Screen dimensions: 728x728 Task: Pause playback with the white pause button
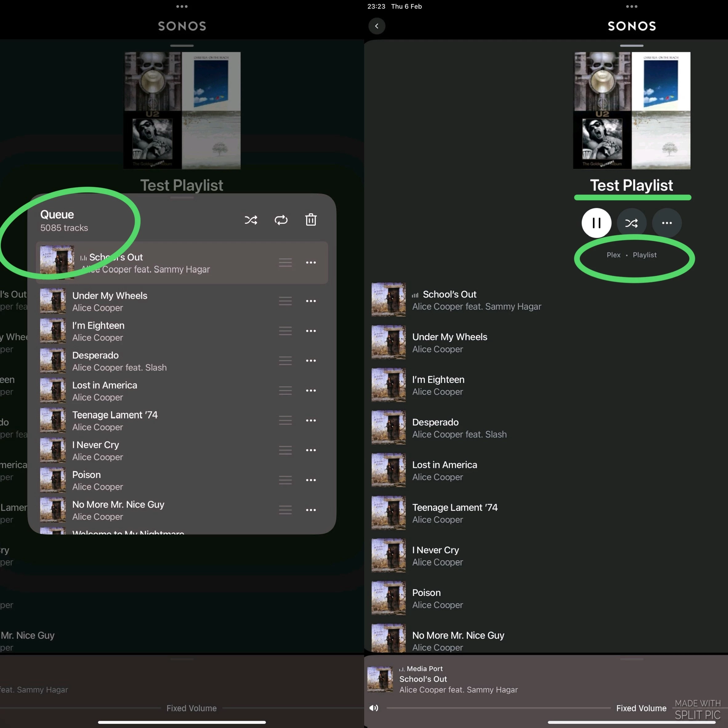click(596, 223)
